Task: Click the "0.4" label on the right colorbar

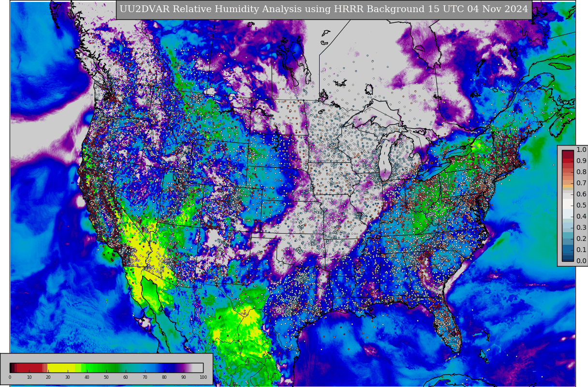Action: point(581,216)
